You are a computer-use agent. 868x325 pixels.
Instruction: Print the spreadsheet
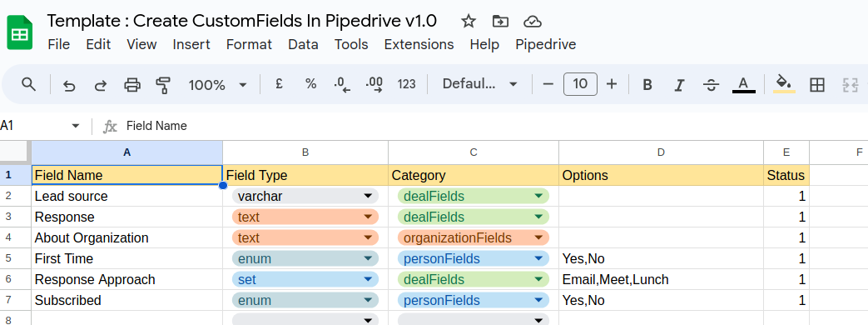click(132, 85)
